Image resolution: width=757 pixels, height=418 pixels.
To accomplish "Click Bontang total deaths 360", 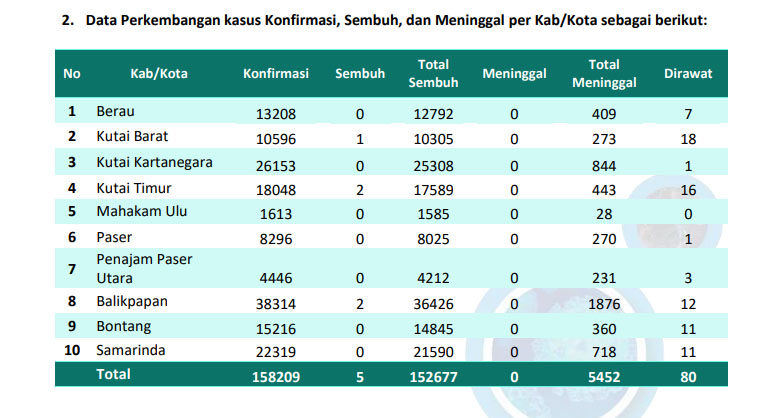I will (x=604, y=329).
